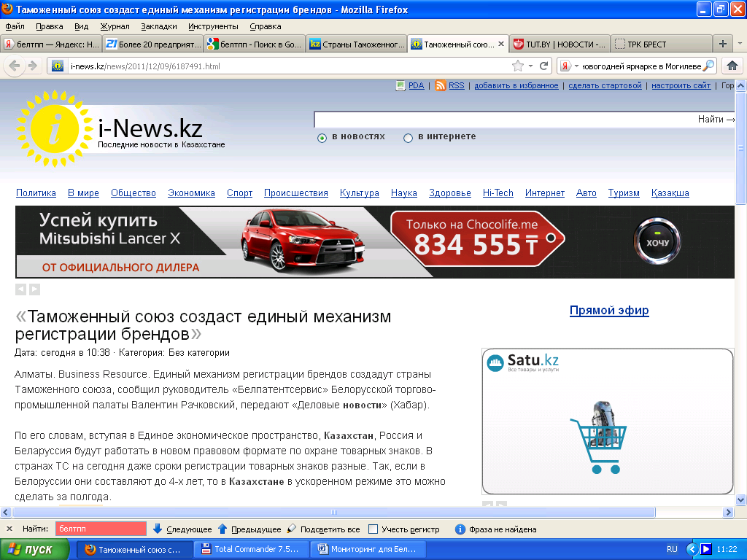Screen dimensions: 747x560
Task: Switch to the Страны Таможенног... tab
Action: (x=356, y=44)
